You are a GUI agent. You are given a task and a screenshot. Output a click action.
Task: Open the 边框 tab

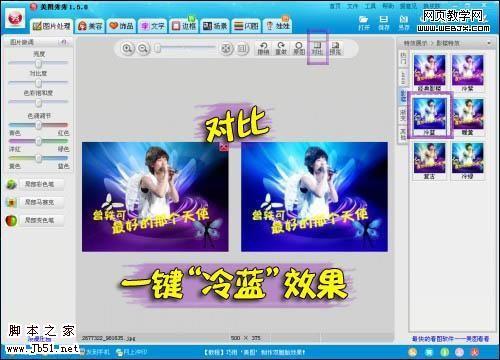(x=183, y=26)
